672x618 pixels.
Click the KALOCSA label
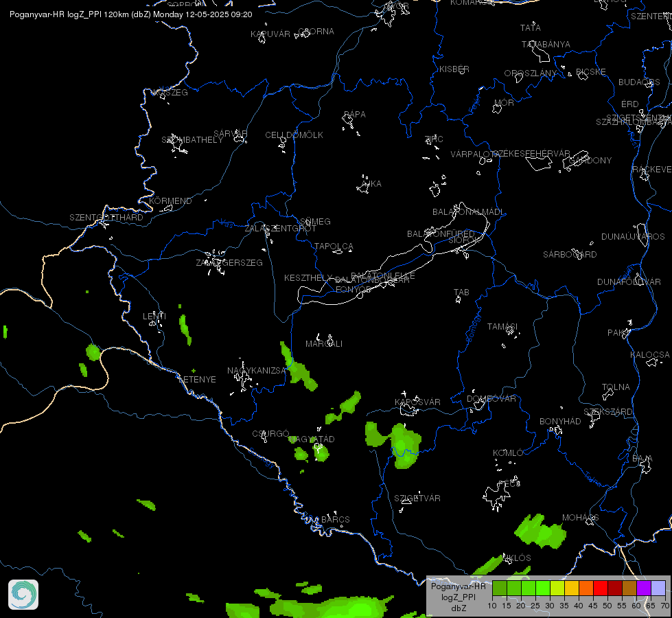[650, 355]
